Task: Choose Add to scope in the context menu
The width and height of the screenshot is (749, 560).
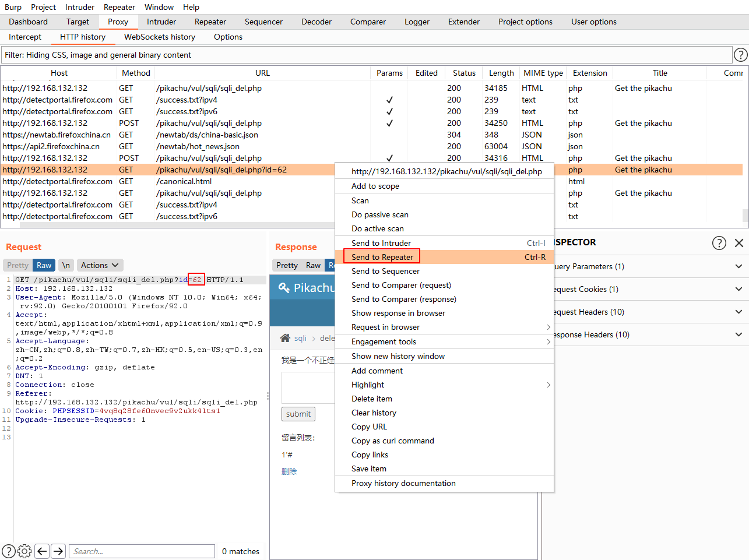Action: point(444,186)
